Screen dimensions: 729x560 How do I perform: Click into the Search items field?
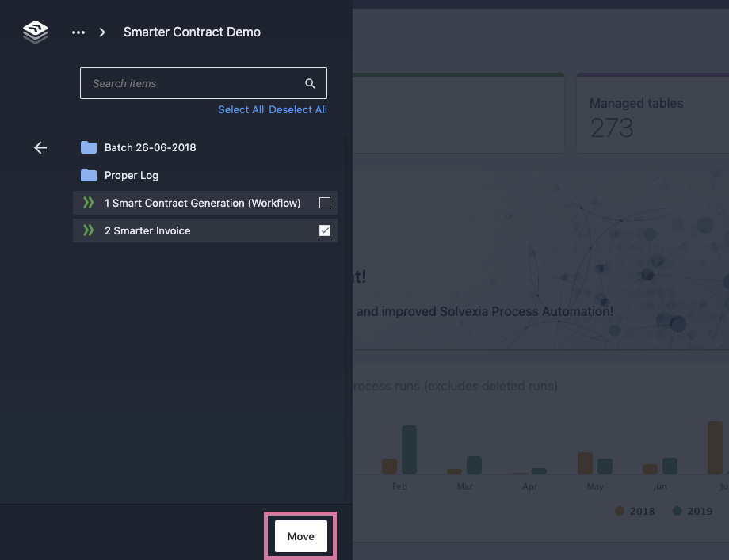click(190, 83)
